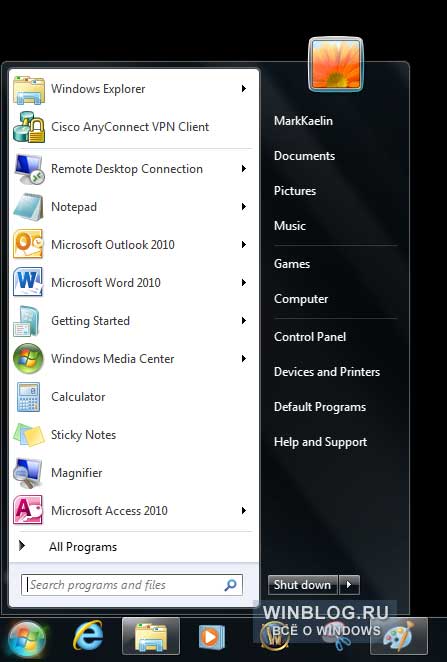This screenshot has height=662, width=447.
Task: Open Control Panel
Action: tap(310, 337)
